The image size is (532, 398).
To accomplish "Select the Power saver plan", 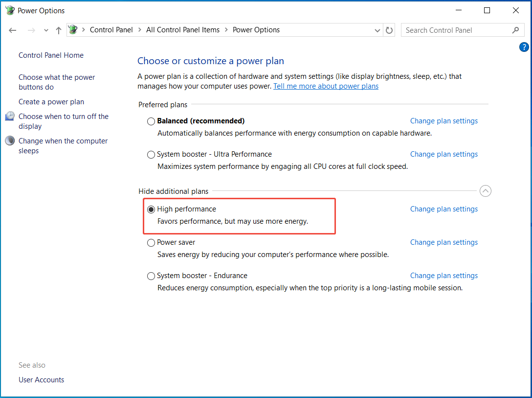I will (x=151, y=243).
